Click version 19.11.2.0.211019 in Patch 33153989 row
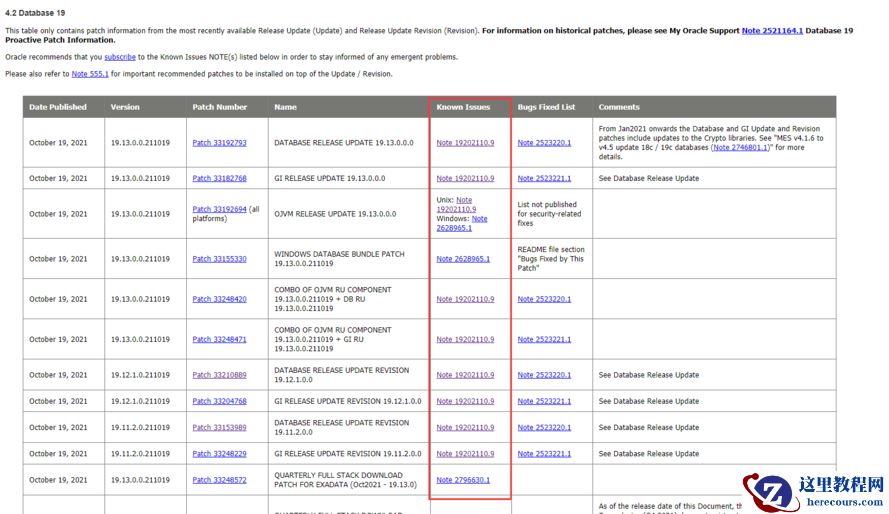The image size is (889, 514). click(140, 427)
